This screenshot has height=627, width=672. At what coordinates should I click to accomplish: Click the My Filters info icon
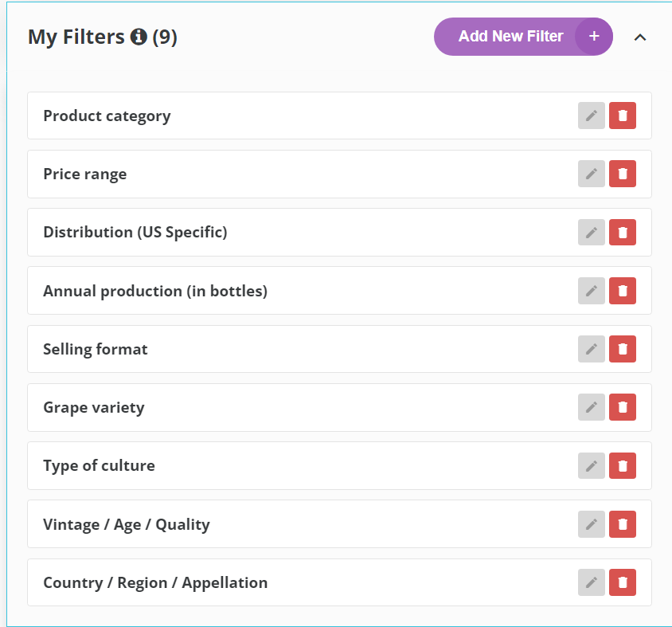tap(139, 37)
